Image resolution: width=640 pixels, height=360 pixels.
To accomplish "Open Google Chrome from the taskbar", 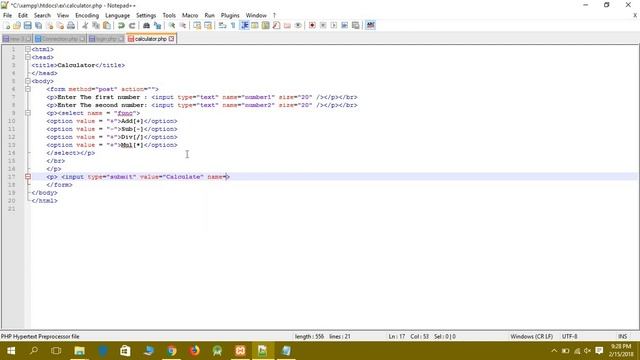I will (172, 351).
